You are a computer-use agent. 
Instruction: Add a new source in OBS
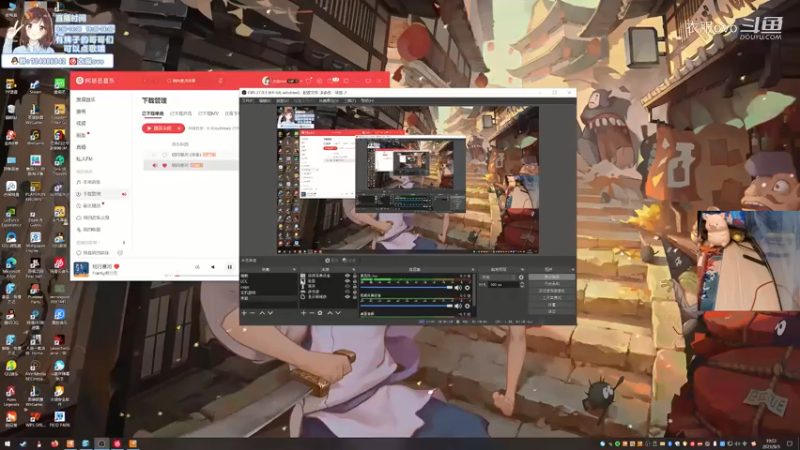tap(304, 313)
